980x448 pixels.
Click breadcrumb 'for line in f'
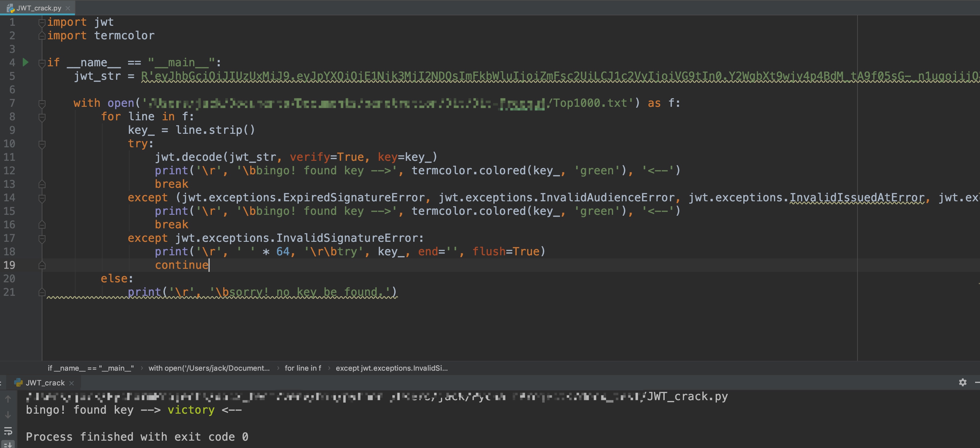[303, 368]
